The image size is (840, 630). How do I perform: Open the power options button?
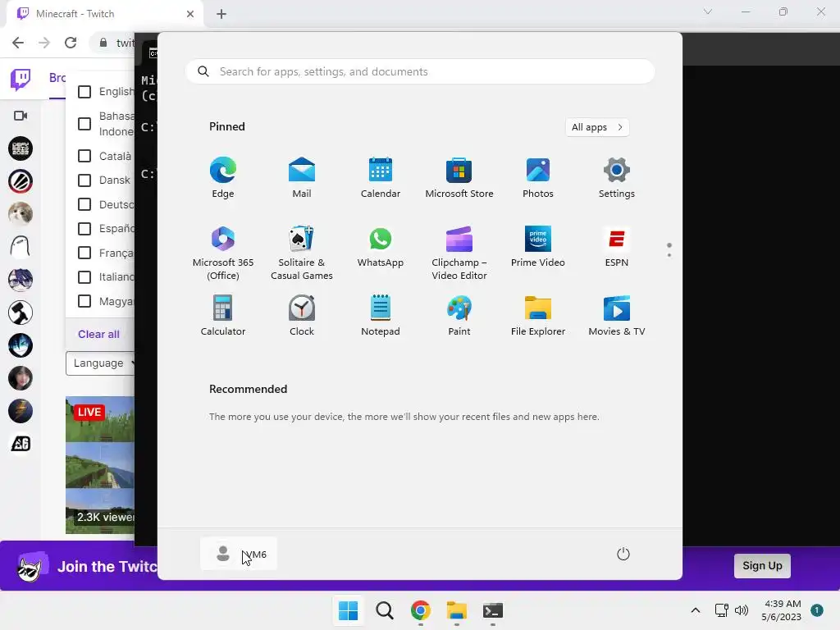coord(623,554)
